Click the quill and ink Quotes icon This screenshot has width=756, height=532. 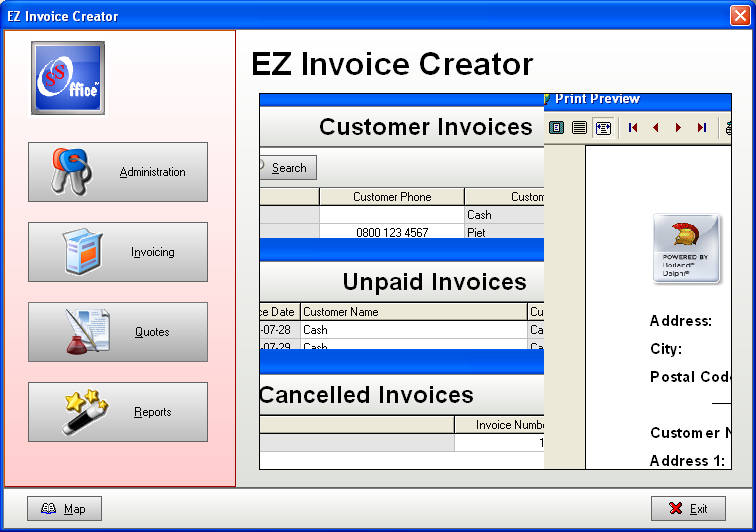pyautogui.click(x=87, y=332)
